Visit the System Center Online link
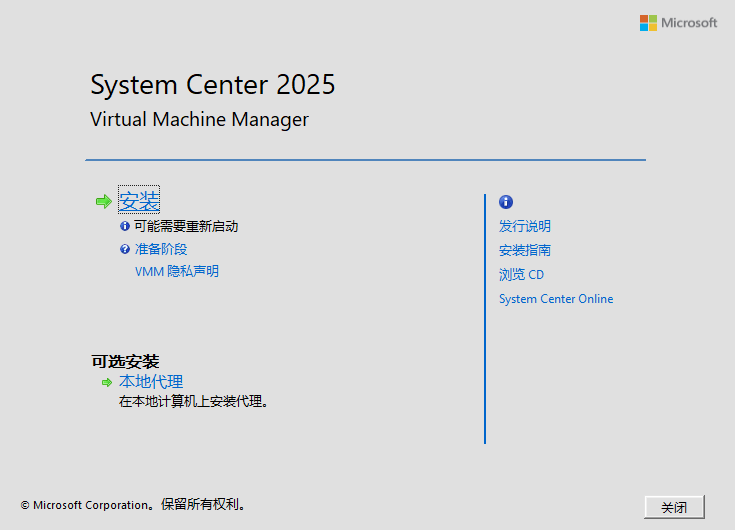Screen dimensions: 735x530 coord(556,299)
